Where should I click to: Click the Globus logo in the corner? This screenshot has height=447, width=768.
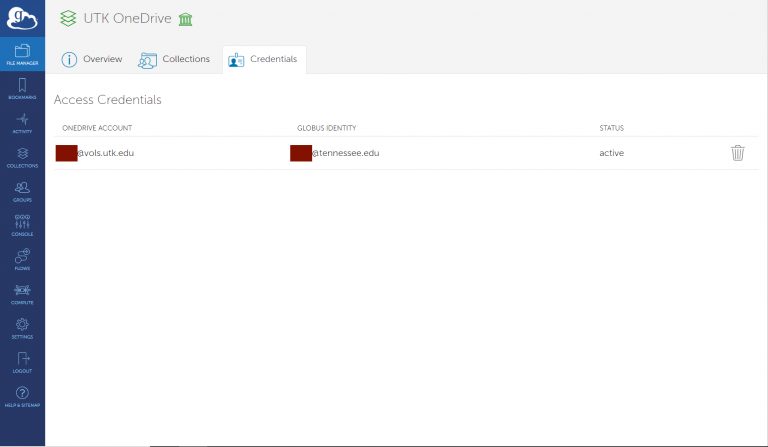tap(22, 18)
